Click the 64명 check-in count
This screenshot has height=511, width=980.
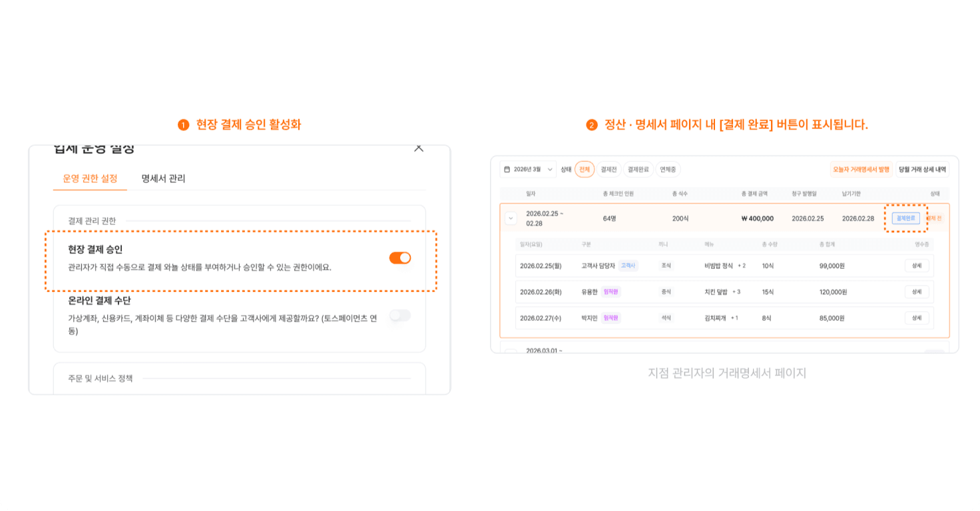(609, 218)
